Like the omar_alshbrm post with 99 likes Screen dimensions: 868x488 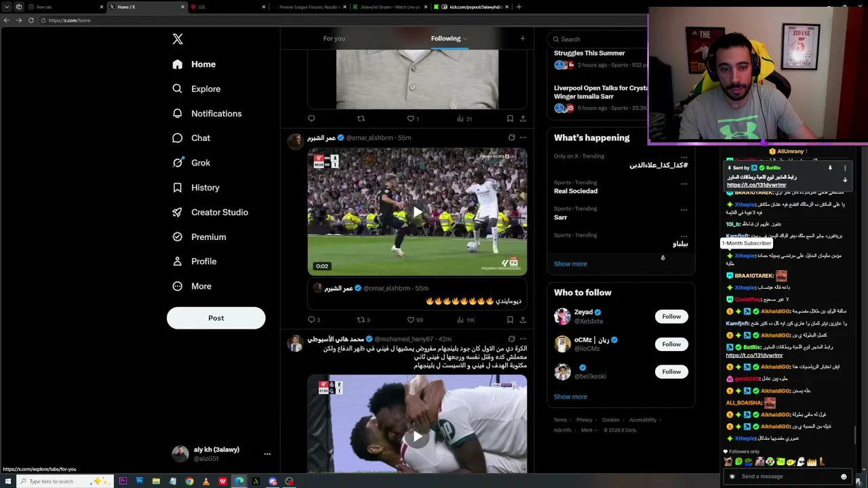(411, 320)
